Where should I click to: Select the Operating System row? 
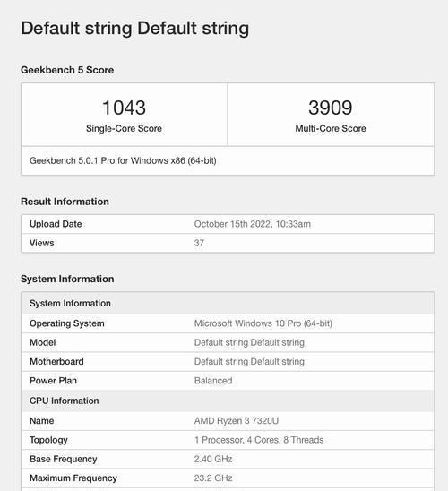(x=228, y=323)
